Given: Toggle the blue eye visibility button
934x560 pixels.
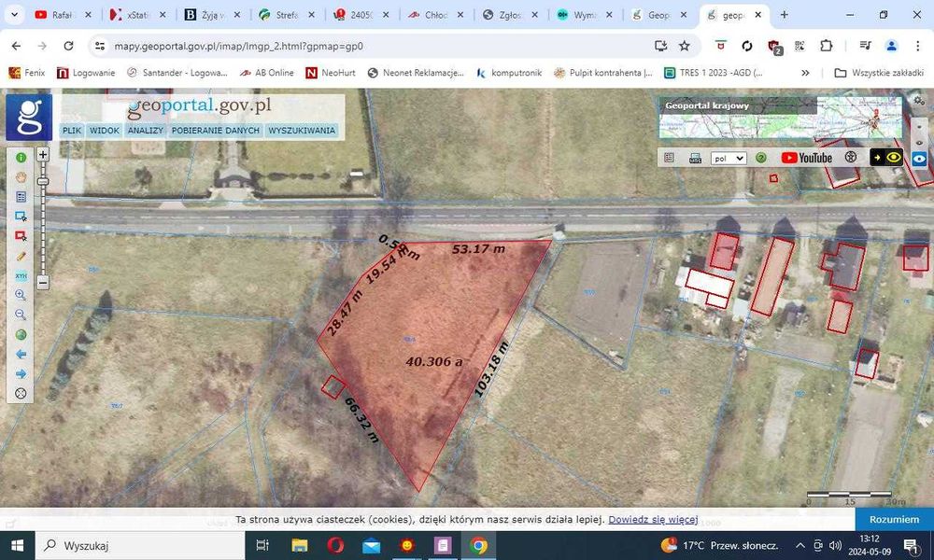Looking at the screenshot, I should point(919,159).
